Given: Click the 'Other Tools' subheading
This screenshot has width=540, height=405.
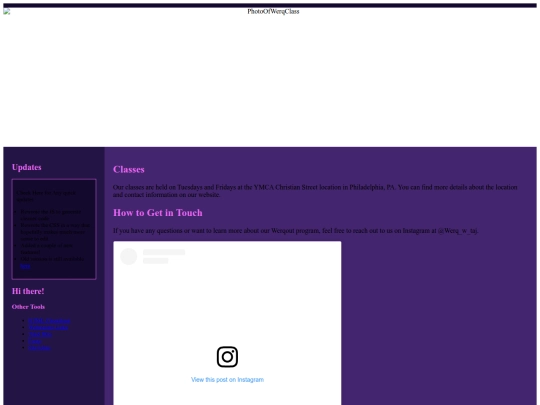Looking at the screenshot, I should coord(28,307).
